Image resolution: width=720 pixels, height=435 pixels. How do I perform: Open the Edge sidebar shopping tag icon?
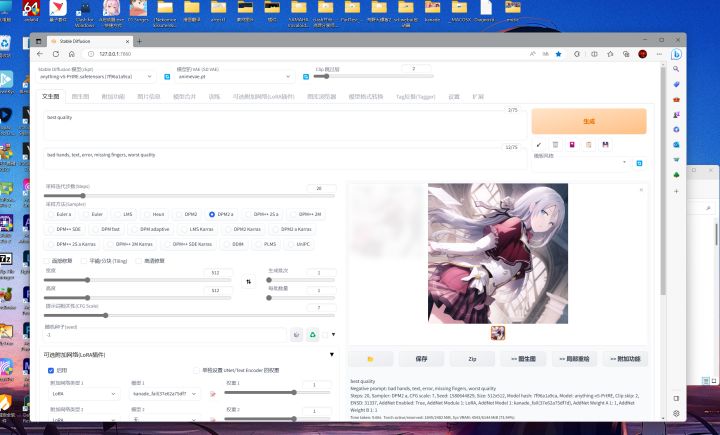coord(676,84)
